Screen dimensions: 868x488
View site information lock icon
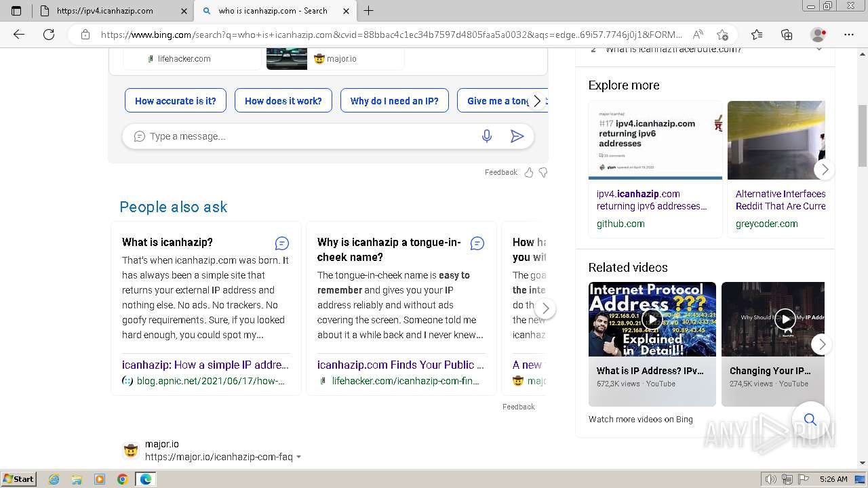(85, 35)
